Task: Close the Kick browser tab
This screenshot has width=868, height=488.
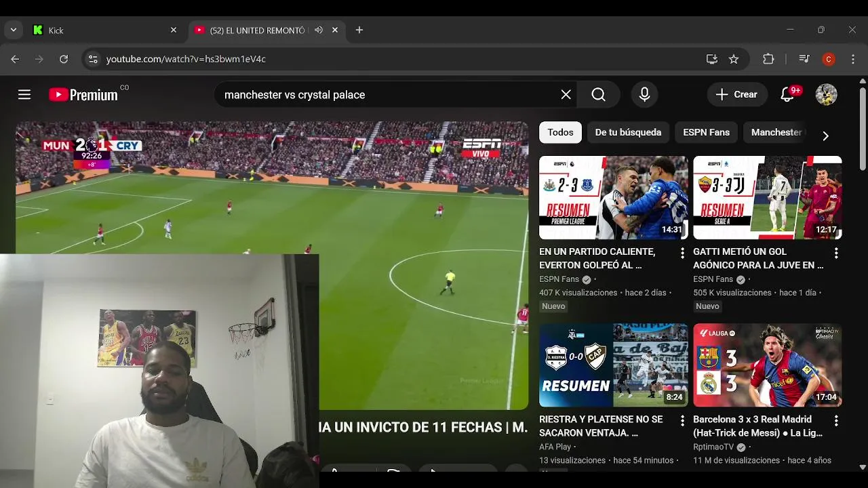Action: [173, 30]
